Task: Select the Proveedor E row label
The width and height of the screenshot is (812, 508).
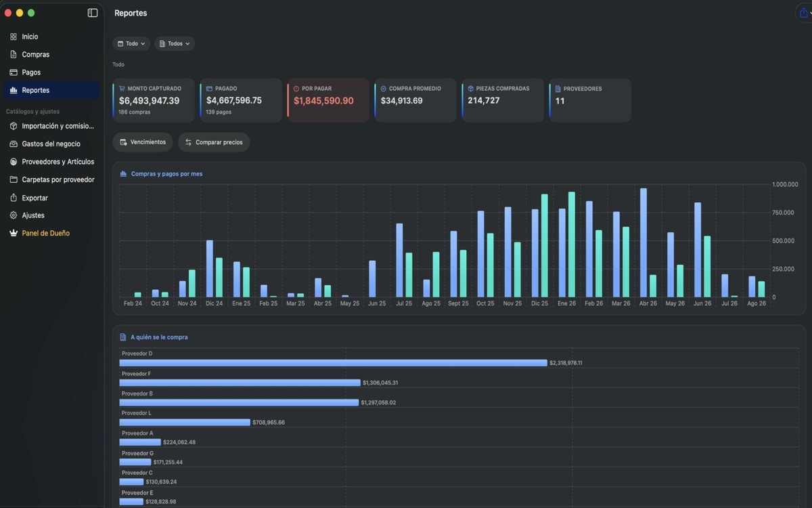Action: (x=137, y=492)
